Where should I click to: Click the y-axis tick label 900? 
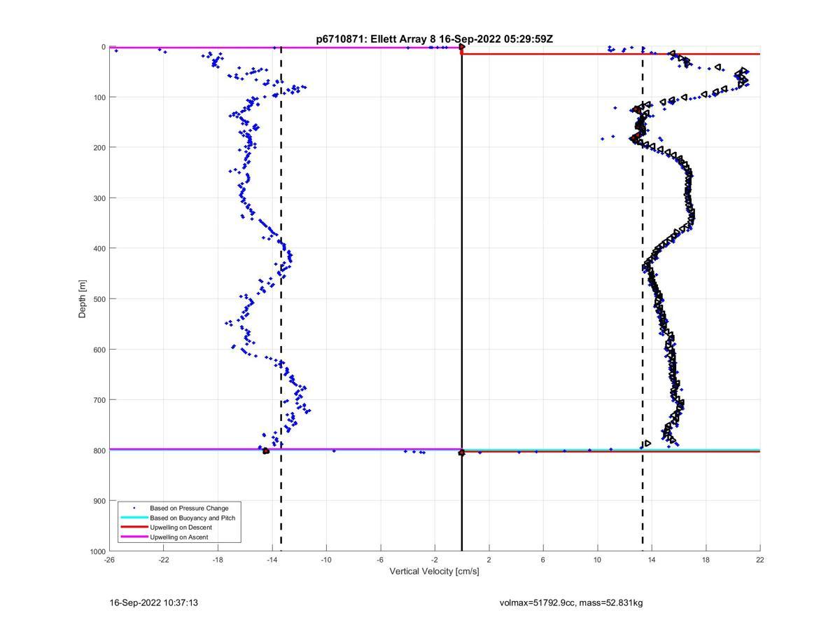[x=99, y=501]
